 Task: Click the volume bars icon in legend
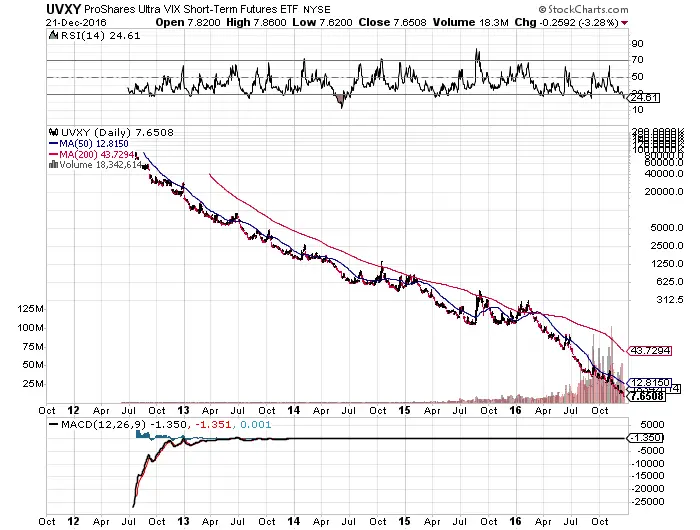click(x=54, y=165)
